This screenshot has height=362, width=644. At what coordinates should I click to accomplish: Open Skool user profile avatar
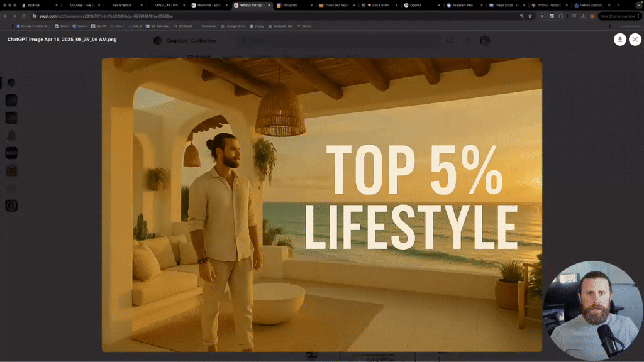click(485, 41)
